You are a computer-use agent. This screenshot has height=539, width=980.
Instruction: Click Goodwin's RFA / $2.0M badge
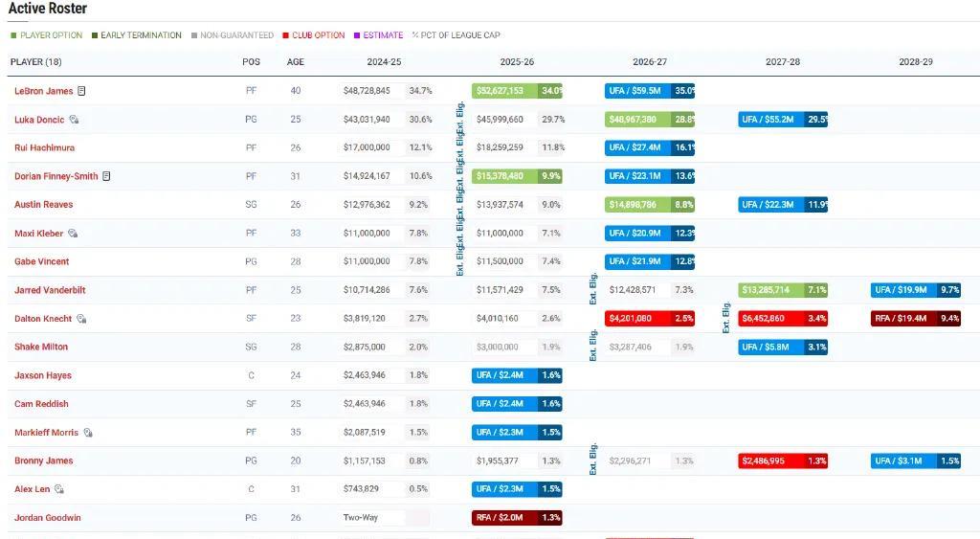pyautogui.click(x=517, y=518)
